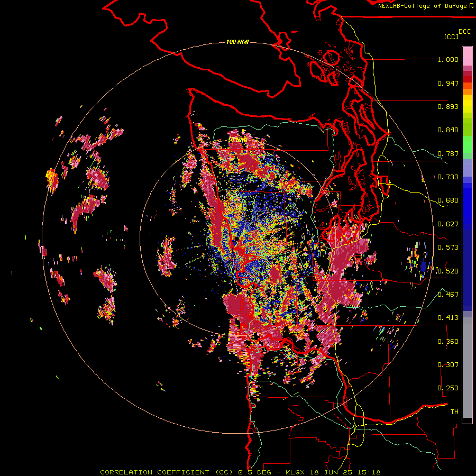Click the TH threshold label on the scale
476x476 pixels.
[454, 412]
